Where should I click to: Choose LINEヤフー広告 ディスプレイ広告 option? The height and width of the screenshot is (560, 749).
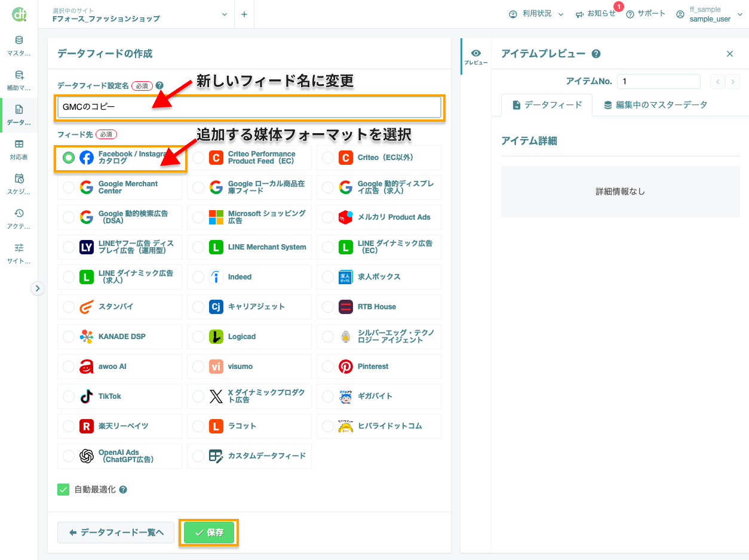[x=120, y=247]
